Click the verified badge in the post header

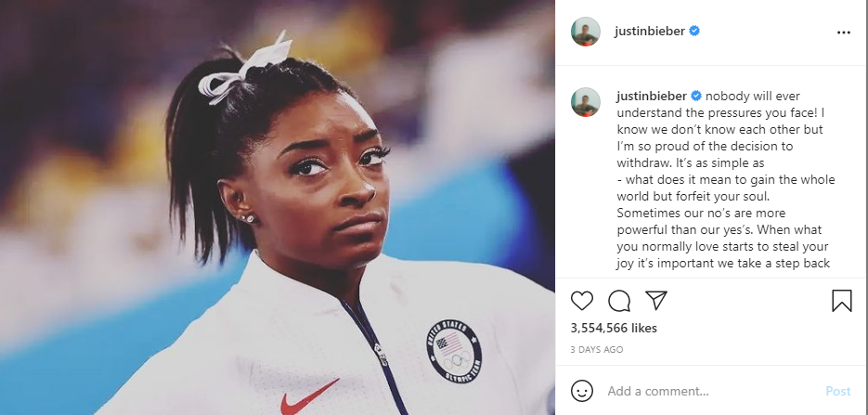pyautogui.click(x=694, y=32)
